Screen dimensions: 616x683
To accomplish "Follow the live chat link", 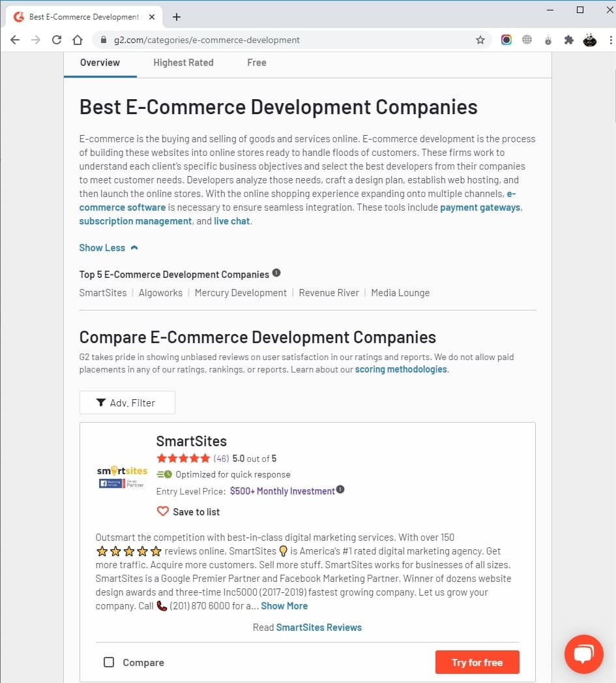I will tap(231, 221).
